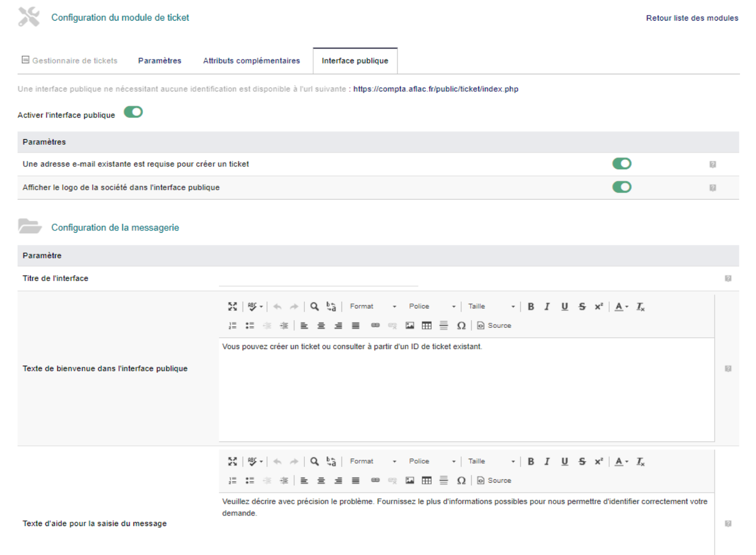Screen dimensions: 756x555
Task: Insert a link in the help text editor
Action: (x=375, y=480)
